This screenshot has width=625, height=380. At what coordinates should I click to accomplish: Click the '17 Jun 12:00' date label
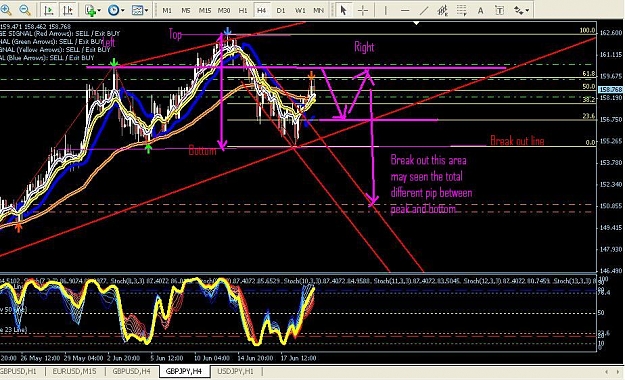298,358
